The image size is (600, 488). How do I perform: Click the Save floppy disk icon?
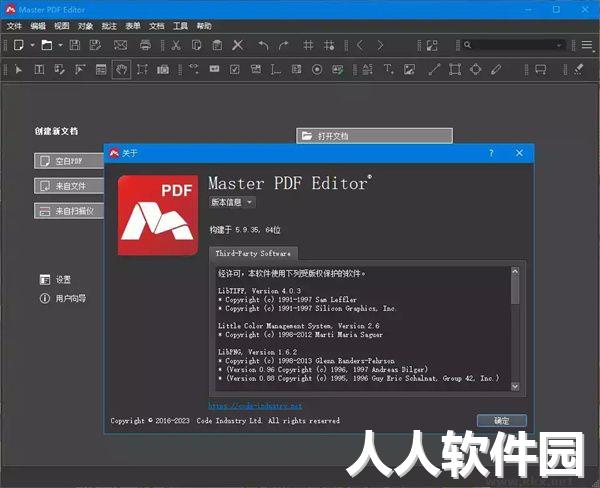click(x=75, y=45)
